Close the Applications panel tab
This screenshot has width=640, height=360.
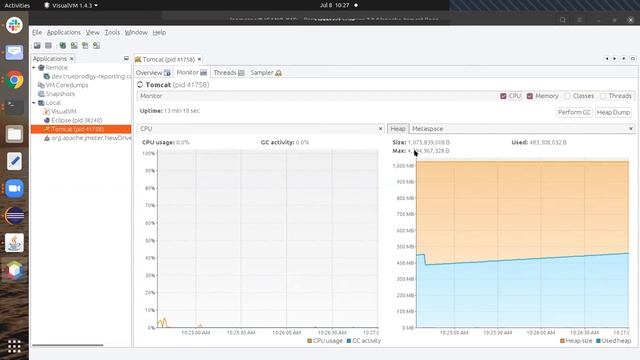tap(71, 59)
